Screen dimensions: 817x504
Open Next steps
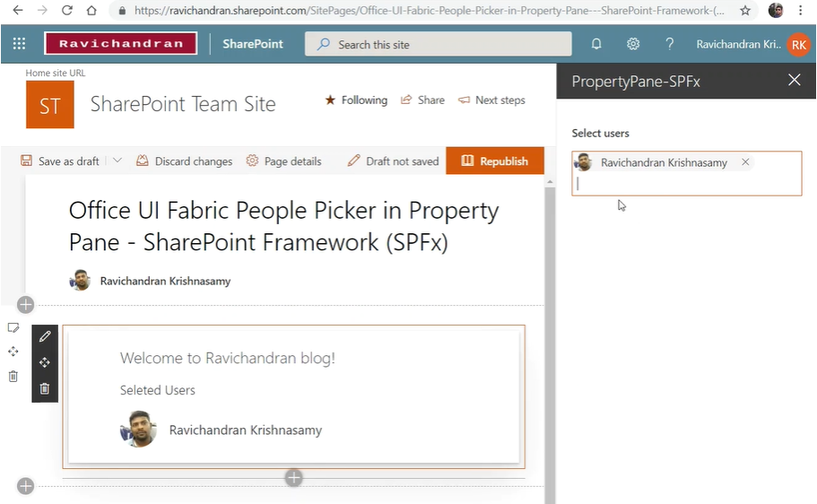[491, 100]
